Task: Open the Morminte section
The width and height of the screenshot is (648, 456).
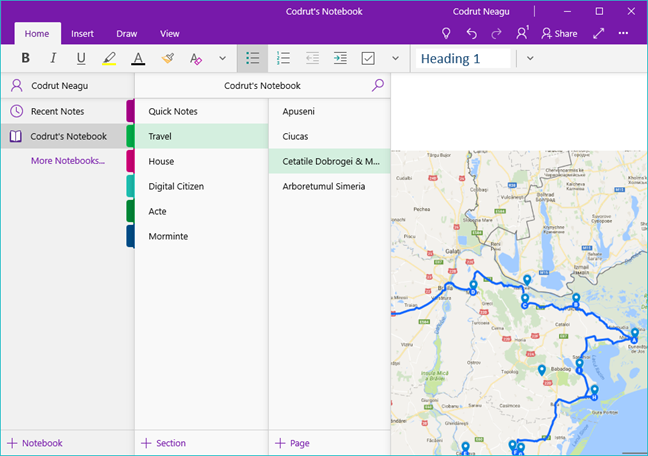Action: [x=202, y=236]
